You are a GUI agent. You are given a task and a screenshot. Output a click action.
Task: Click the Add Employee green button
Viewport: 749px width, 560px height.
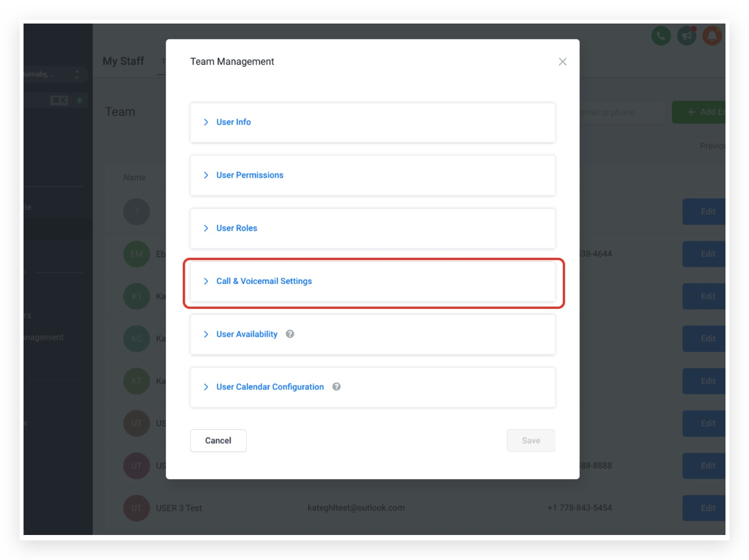[699, 112]
